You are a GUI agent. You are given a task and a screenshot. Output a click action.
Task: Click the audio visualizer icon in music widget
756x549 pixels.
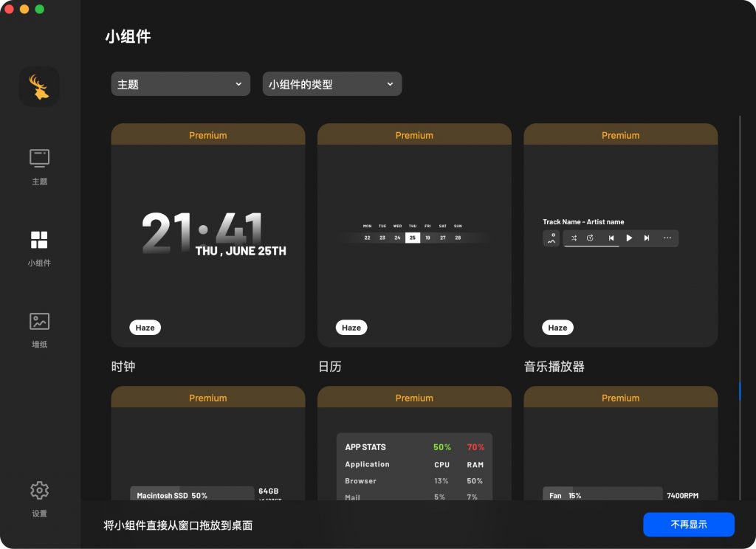(551, 238)
